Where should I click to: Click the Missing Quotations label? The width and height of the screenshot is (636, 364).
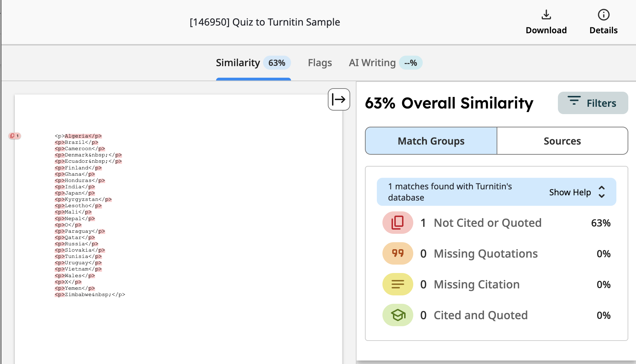tap(486, 254)
